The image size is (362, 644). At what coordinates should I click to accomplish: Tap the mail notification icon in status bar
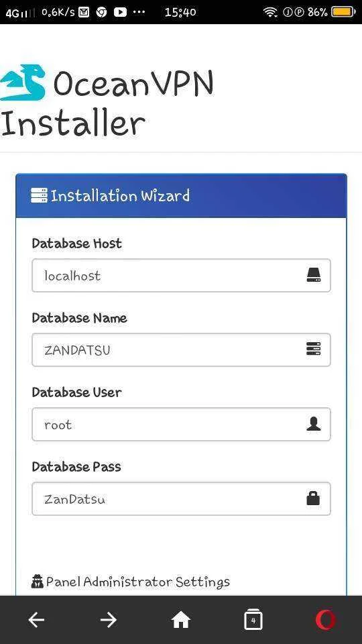pyautogui.click(x=84, y=12)
